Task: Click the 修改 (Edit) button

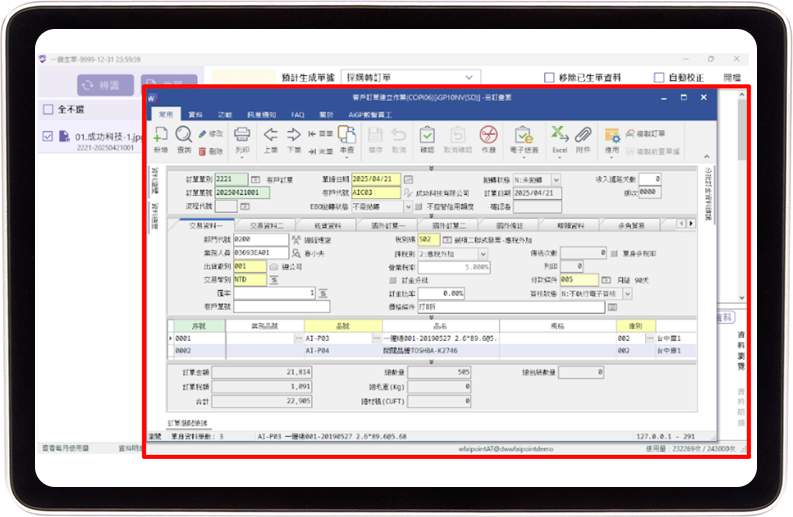Action: pos(210,133)
